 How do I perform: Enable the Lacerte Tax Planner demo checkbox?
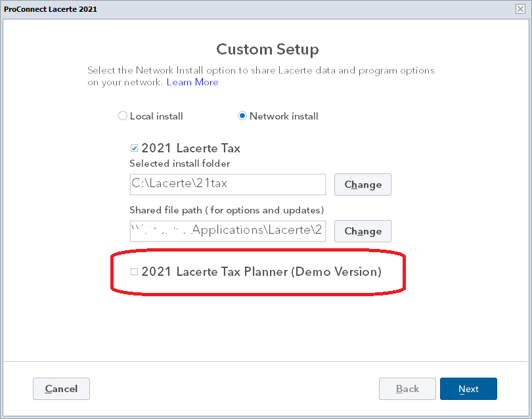coord(135,271)
